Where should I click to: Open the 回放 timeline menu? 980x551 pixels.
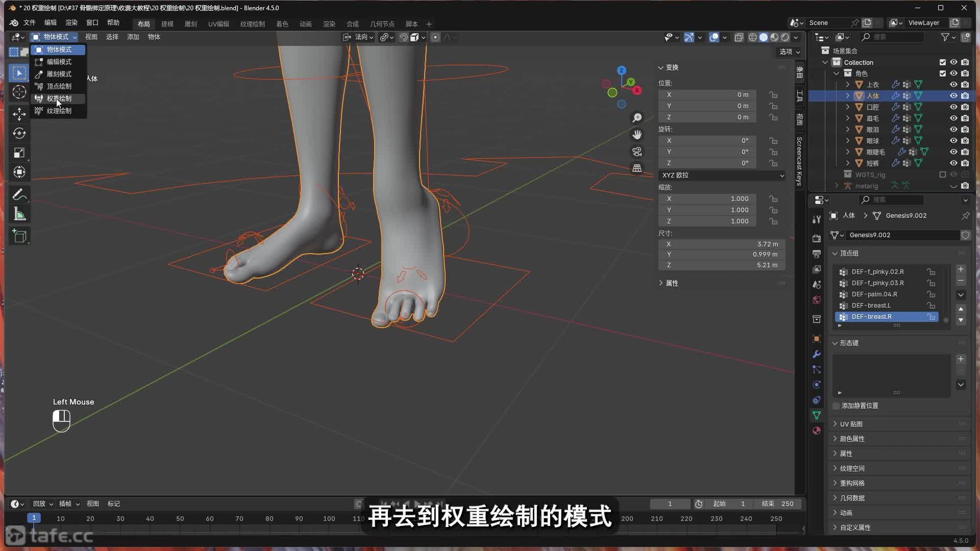[43, 504]
